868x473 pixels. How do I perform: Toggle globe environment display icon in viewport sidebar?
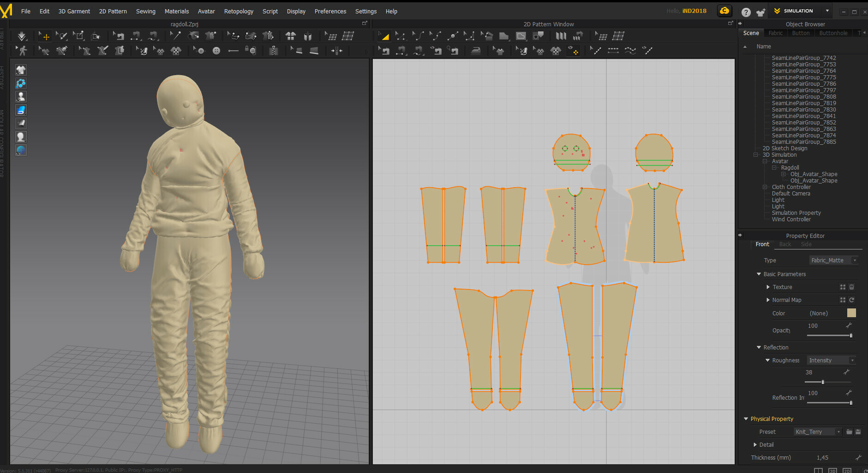tap(21, 150)
